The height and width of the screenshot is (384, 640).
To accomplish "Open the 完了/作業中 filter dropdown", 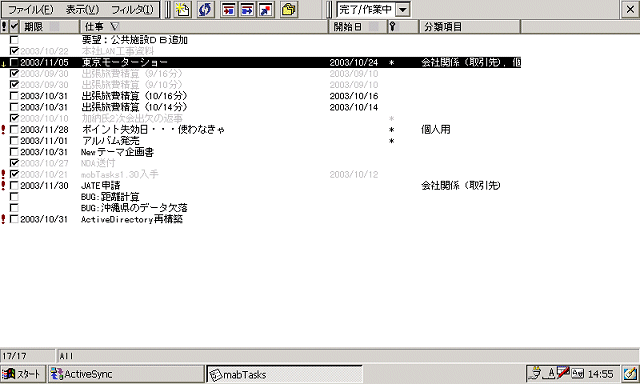I will [403, 9].
